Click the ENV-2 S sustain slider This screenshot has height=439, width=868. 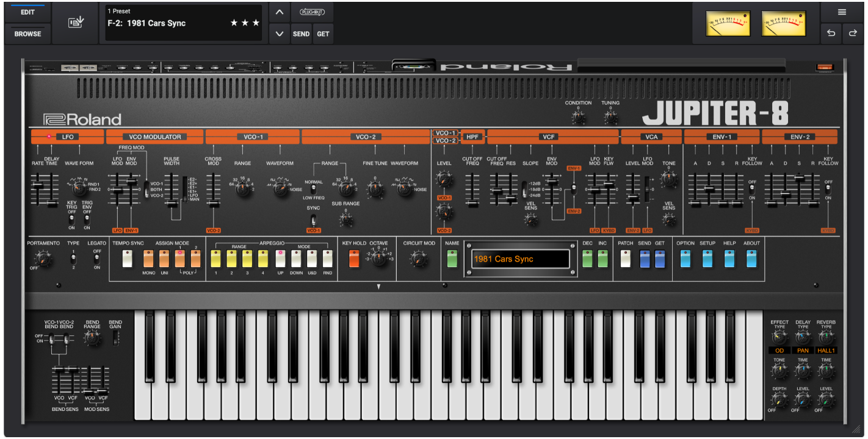click(799, 178)
